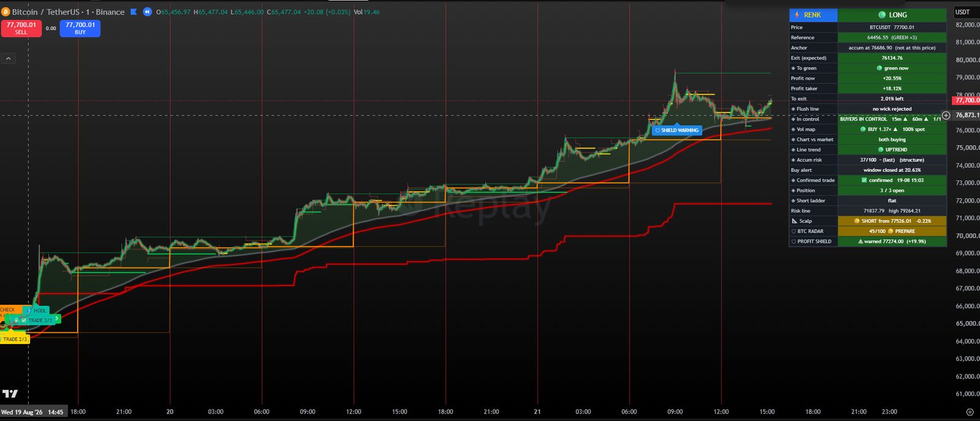Open the Bitcoin / TetherUS symbol title
Image resolution: width=980 pixels, height=421 pixels.
(x=68, y=12)
